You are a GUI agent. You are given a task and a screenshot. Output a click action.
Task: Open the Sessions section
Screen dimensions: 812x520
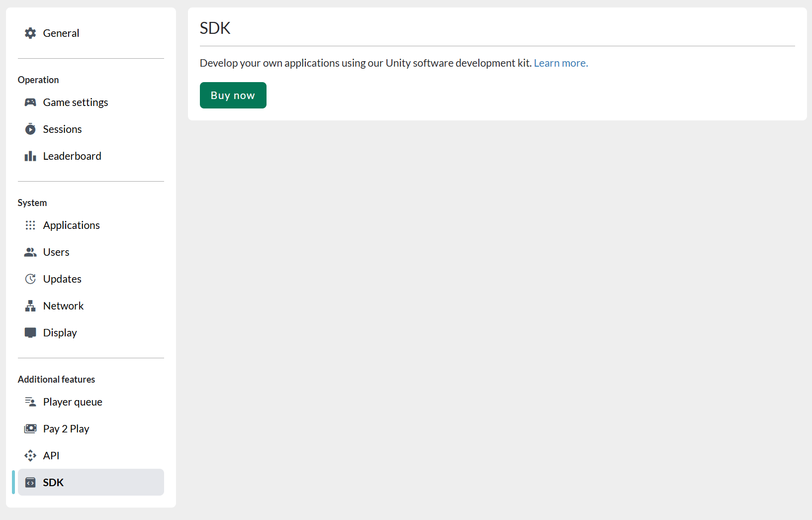(62, 129)
